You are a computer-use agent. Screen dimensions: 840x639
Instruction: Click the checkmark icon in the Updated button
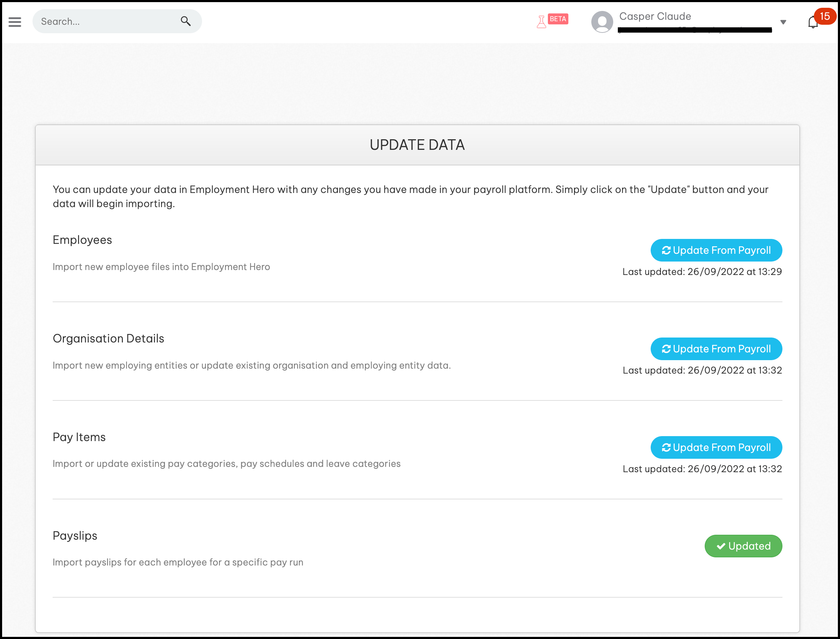click(x=721, y=546)
